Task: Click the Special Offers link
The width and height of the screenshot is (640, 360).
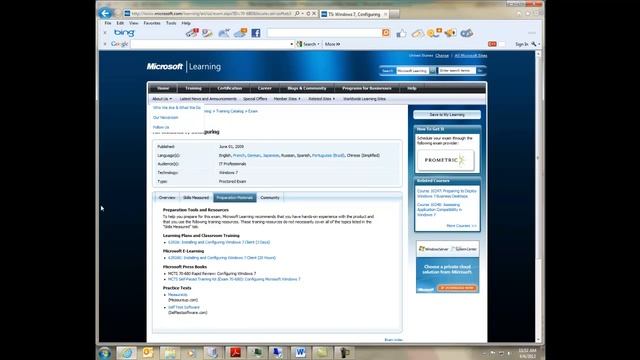Action: (x=255, y=99)
